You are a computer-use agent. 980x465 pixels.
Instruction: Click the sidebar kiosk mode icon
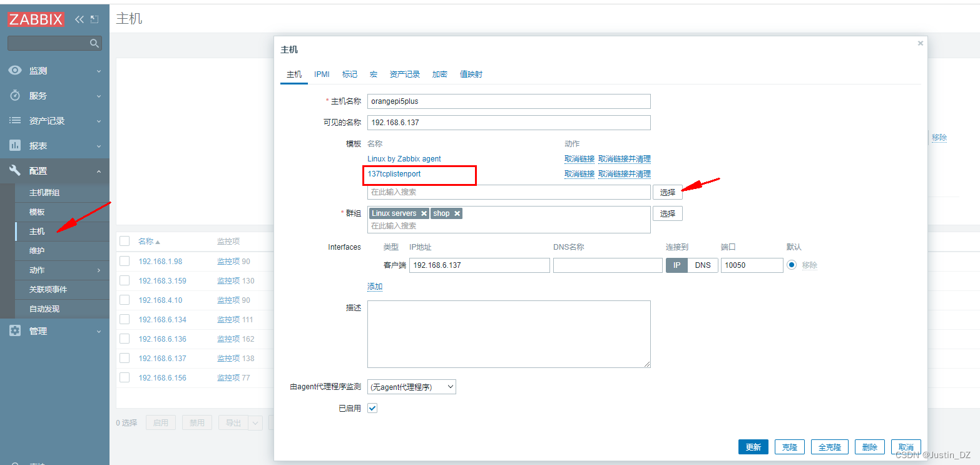tap(94, 19)
